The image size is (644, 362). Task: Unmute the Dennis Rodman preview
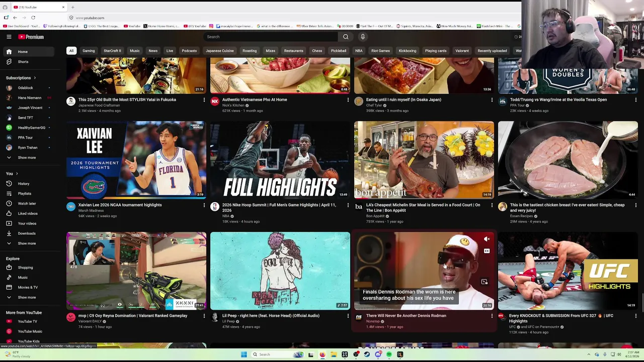pos(487,239)
